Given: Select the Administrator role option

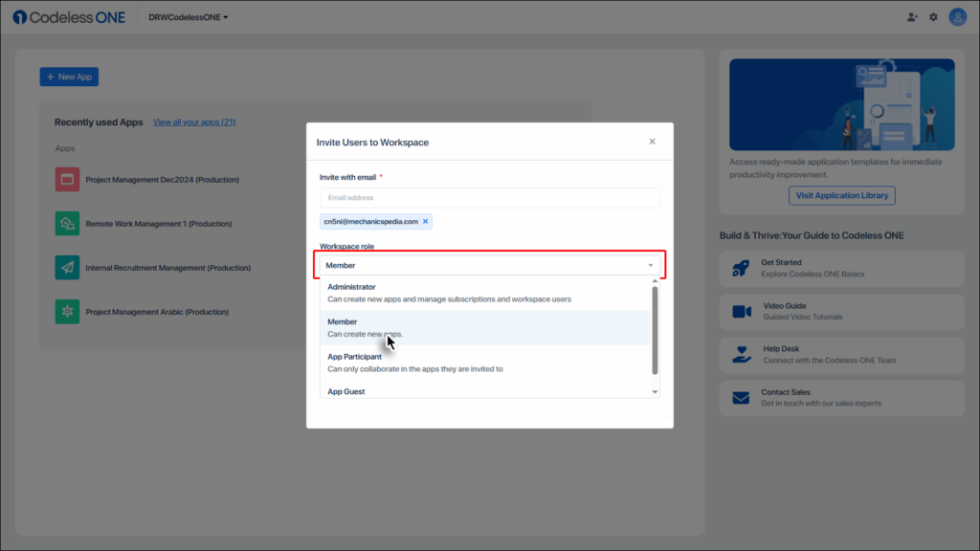Looking at the screenshot, I should click(485, 293).
